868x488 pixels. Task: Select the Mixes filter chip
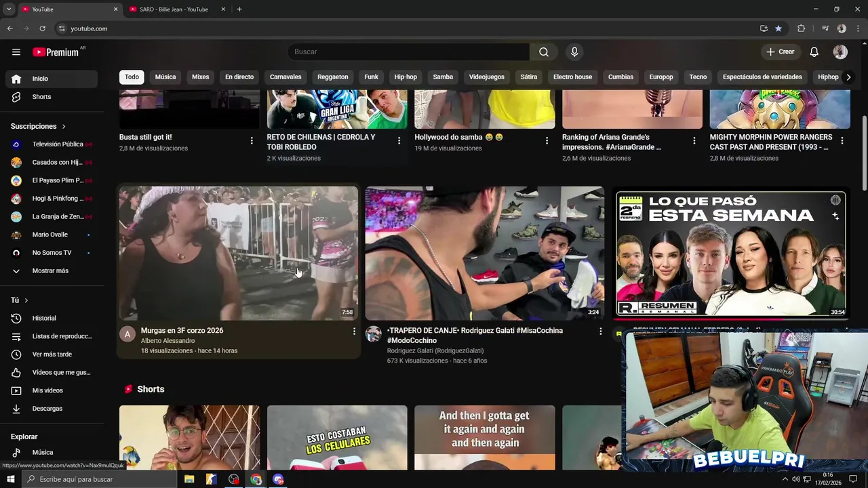[201, 77]
